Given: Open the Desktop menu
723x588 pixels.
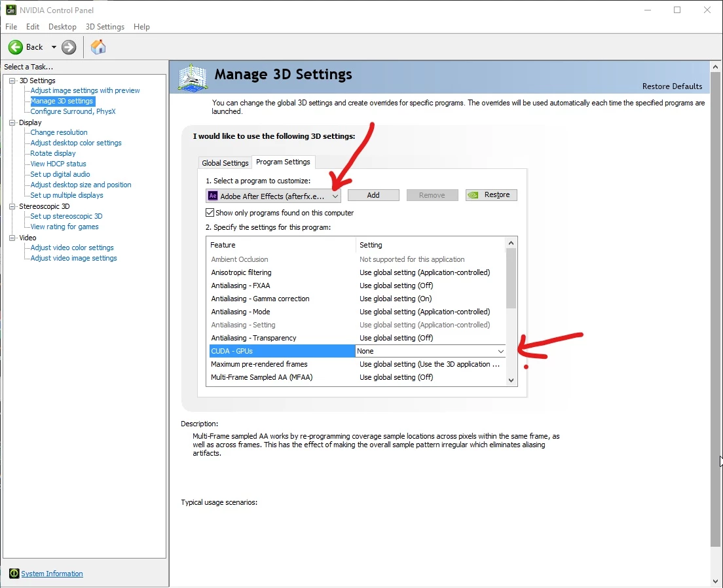Looking at the screenshot, I should click(62, 27).
